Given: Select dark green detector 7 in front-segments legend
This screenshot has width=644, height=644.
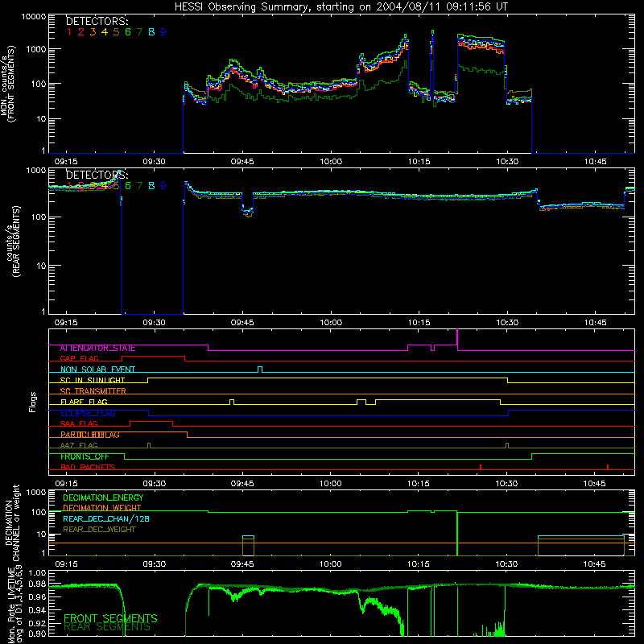Looking at the screenshot, I should tap(139, 32).
